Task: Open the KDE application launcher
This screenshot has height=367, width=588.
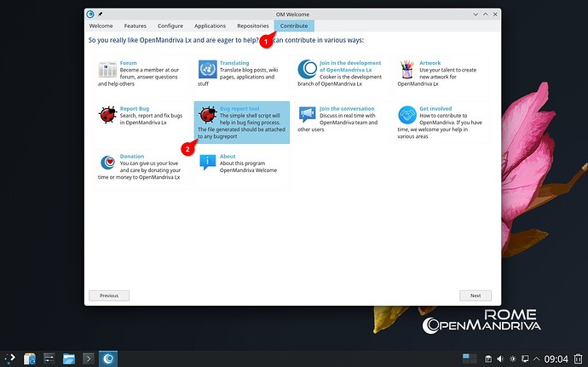Action: click(x=9, y=358)
